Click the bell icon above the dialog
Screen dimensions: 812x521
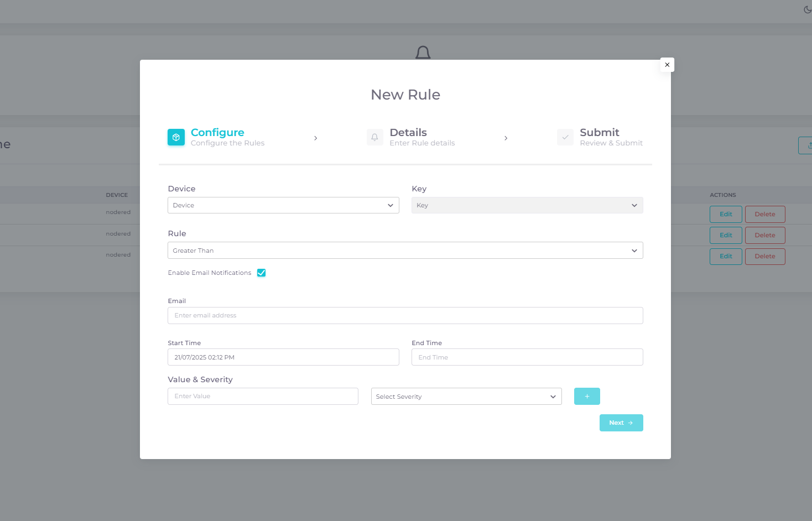point(423,53)
